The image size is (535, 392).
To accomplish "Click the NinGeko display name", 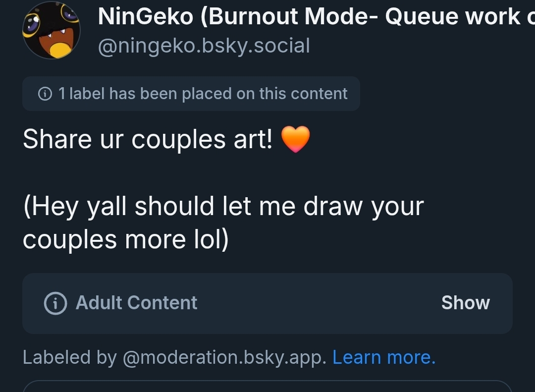I will pyautogui.click(x=145, y=17).
